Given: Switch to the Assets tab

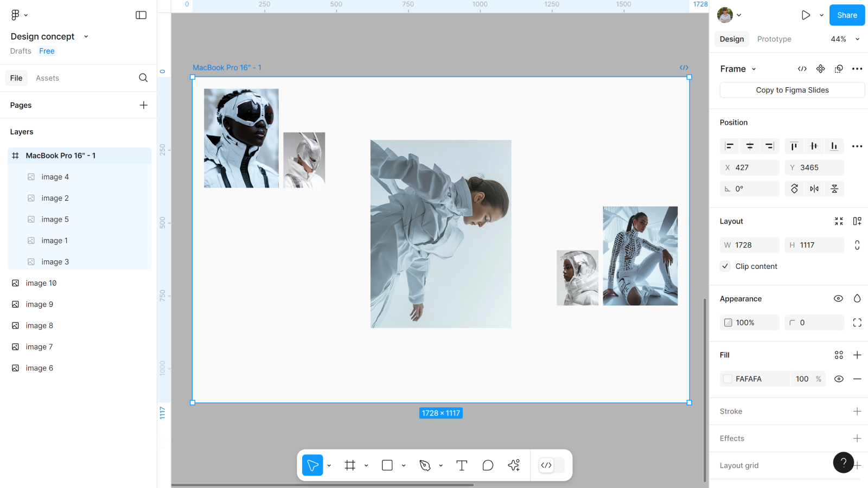Looking at the screenshot, I should tap(47, 78).
